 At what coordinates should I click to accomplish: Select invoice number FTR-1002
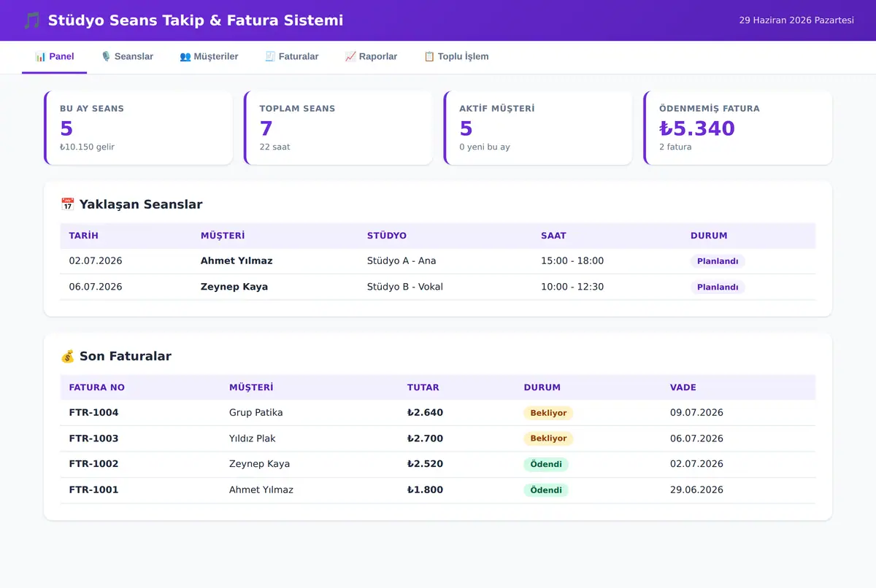(x=93, y=464)
